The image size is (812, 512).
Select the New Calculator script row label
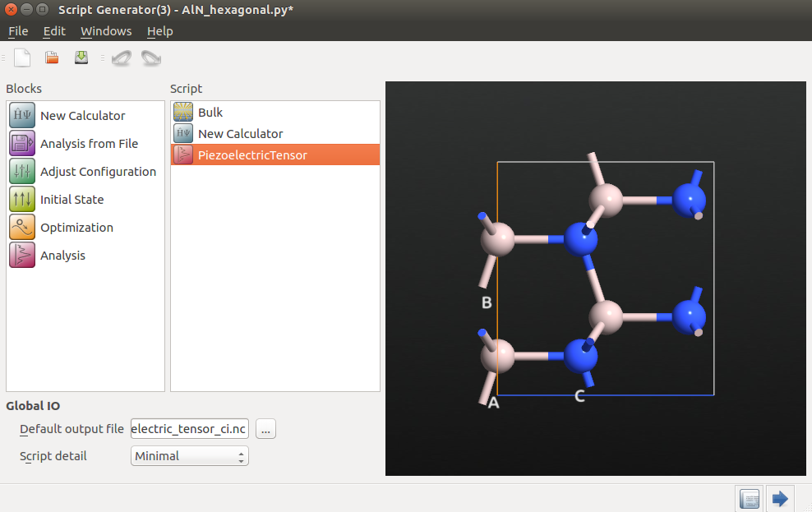click(x=240, y=134)
